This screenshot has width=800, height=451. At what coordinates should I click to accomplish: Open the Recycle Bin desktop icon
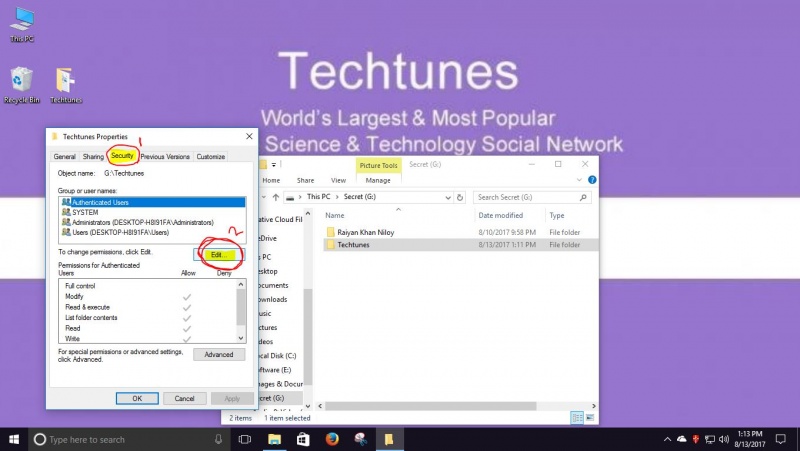(21, 85)
